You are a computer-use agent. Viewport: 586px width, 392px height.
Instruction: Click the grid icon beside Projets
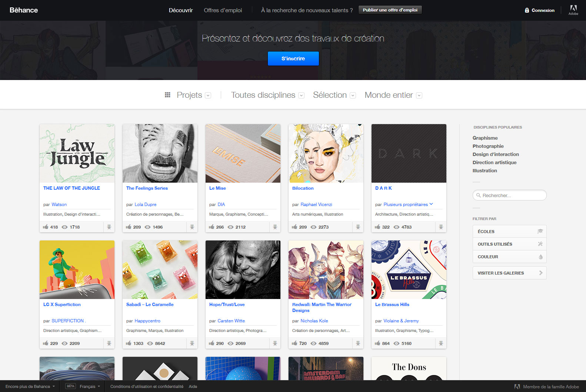pos(167,95)
